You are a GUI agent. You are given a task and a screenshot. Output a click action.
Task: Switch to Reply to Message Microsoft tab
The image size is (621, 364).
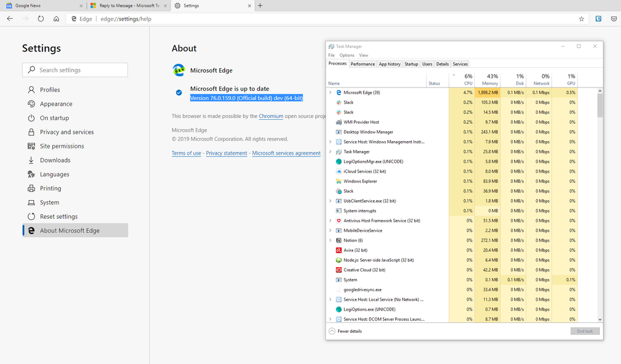click(x=129, y=6)
